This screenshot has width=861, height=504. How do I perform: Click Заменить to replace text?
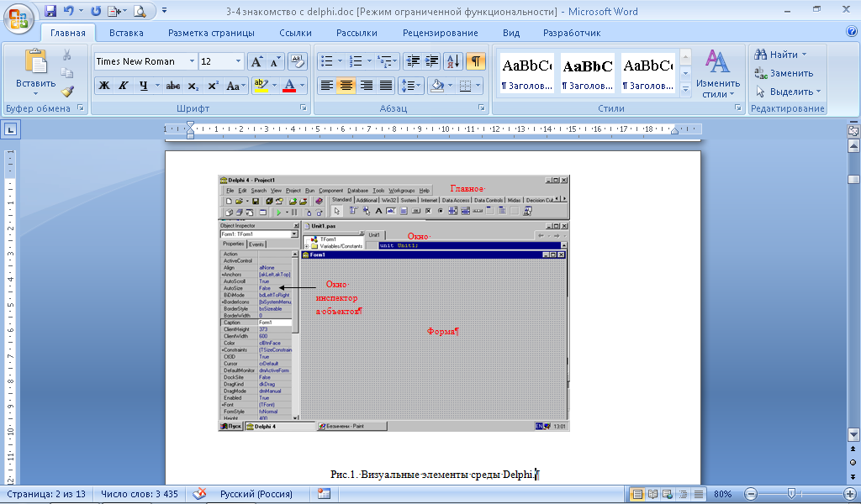pos(784,73)
